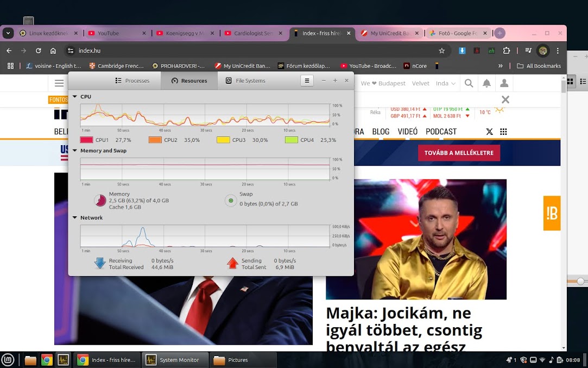
Task: Open System Monitor hamburger menu
Action: click(x=307, y=81)
